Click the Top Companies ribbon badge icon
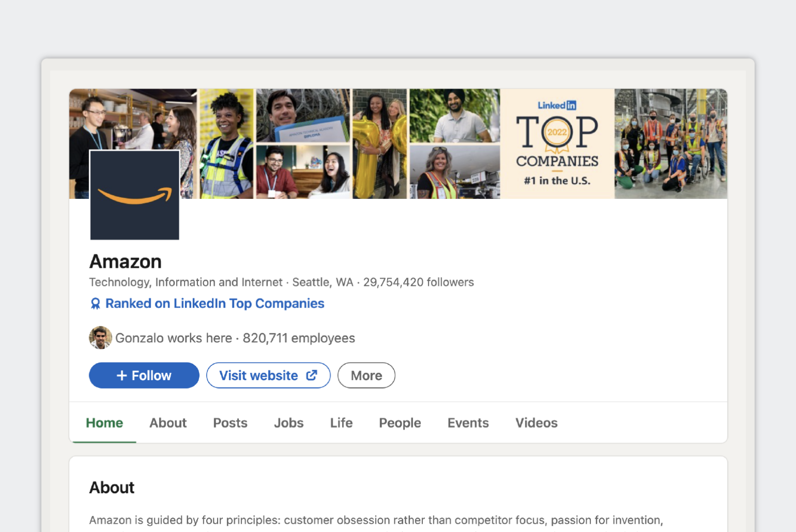 (95, 304)
